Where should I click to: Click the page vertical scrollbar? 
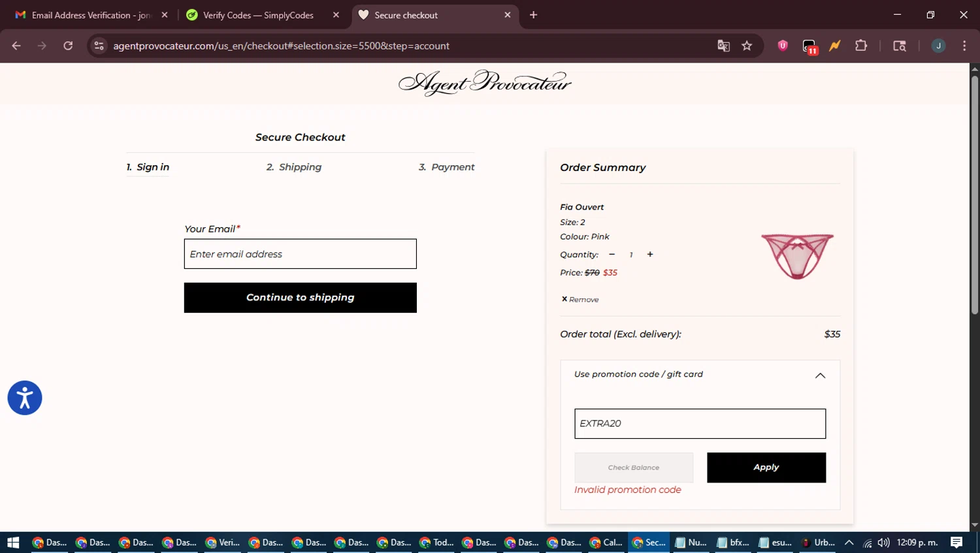[x=974, y=196]
